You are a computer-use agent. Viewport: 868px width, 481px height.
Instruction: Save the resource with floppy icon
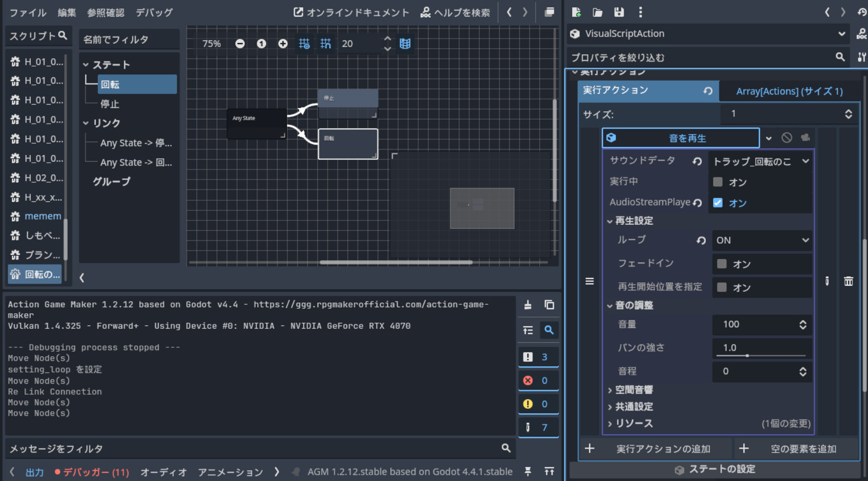pos(619,12)
